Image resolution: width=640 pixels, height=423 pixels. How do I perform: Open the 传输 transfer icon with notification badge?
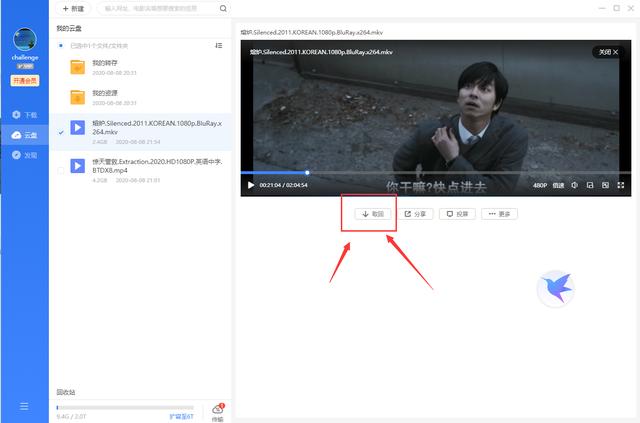coord(218,411)
